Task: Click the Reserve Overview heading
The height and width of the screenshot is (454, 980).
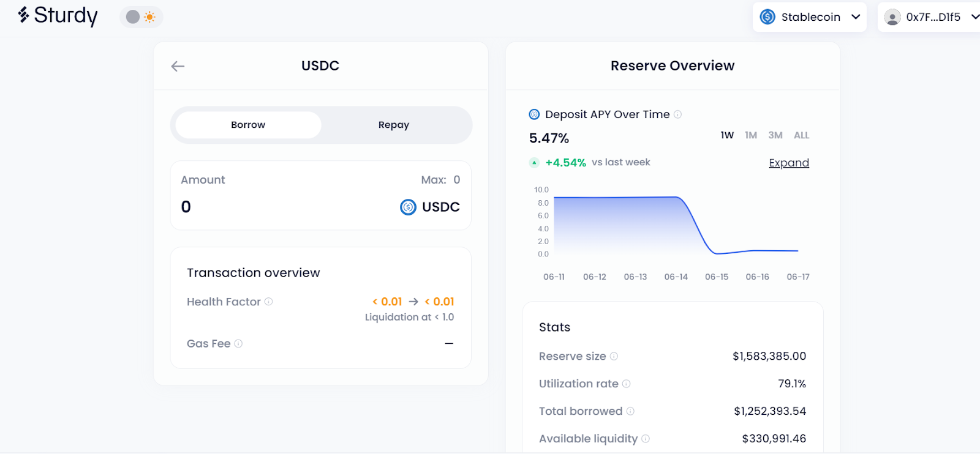Action: [673, 66]
